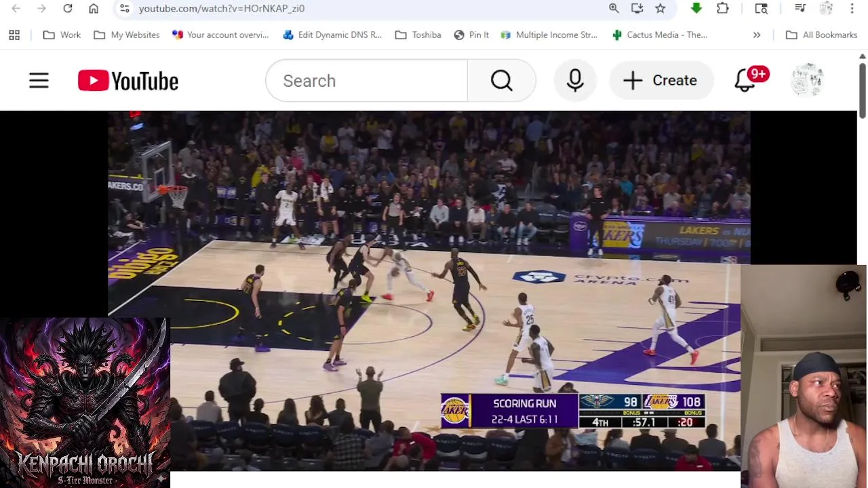The width and height of the screenshot is (868, 488).
Task: View site information icon in address bar
Action: pos(124,8)
